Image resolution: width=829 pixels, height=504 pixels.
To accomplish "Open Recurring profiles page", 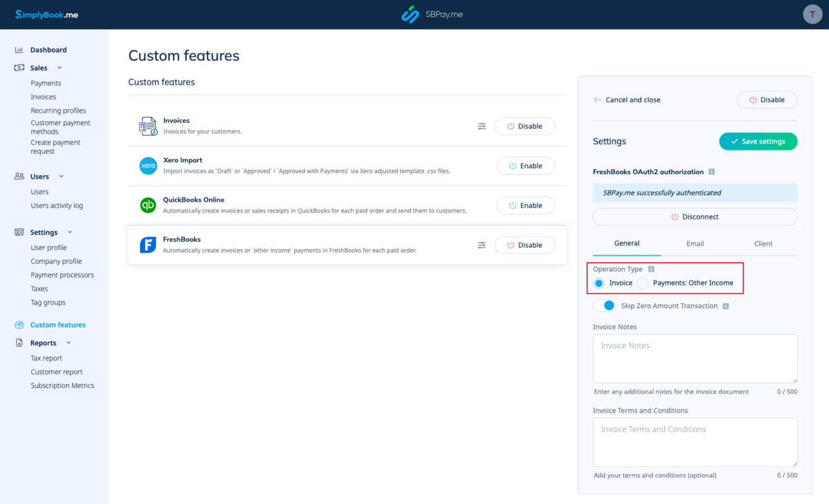I will pyautogui.click(x=58, y=110).
